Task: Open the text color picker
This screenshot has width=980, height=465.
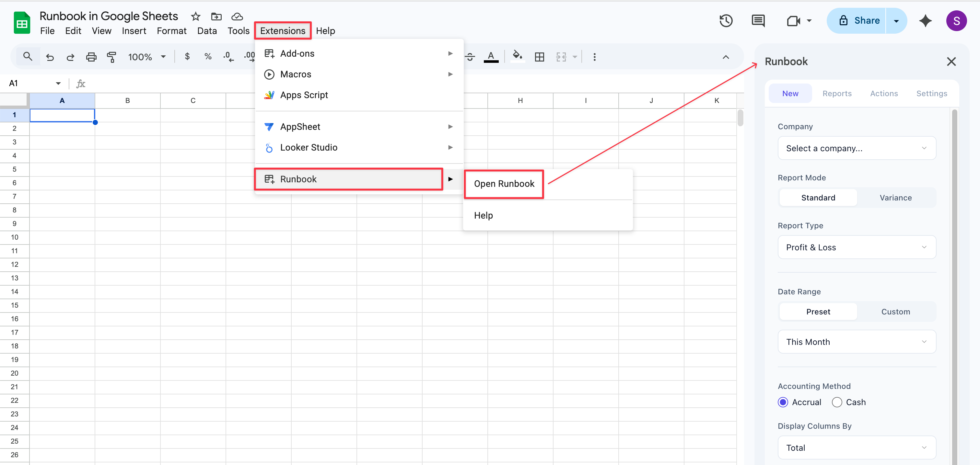Action: pyautogui.click(x=491, y=57)
